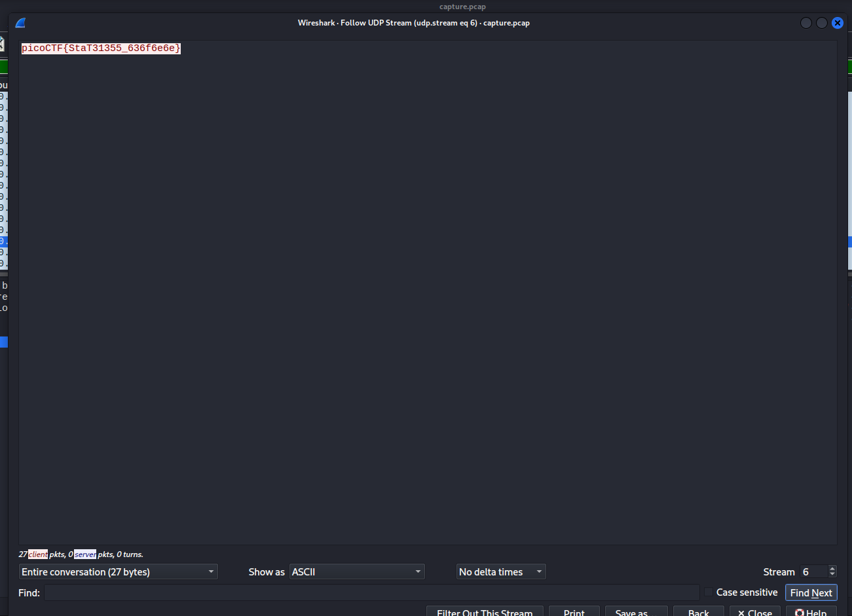852x616 pixels.
Task: Decrement the Stream number with the down arrow
Action: tap(832, 575)
